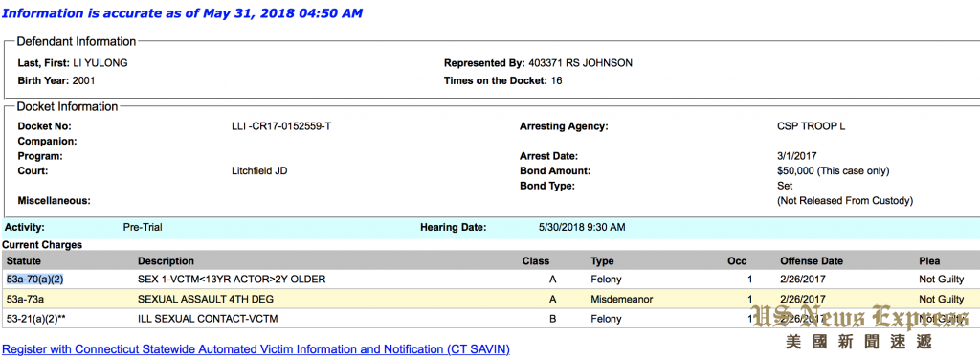This screenshot has width=980, height=359.
Task: Click the Class column header
Action: click(536, 260)
